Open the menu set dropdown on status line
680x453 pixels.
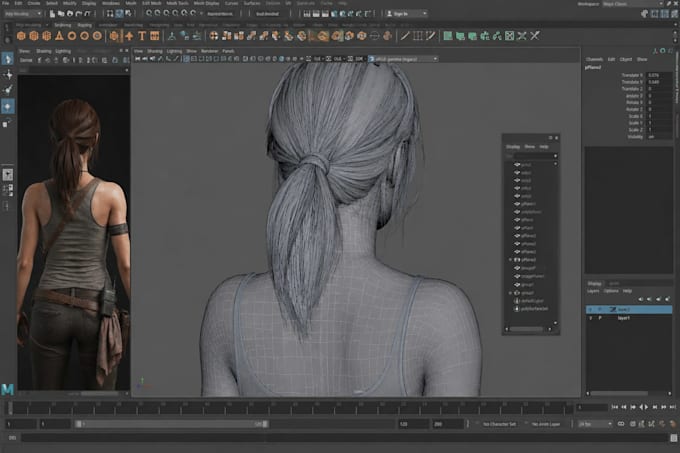tap(23, 13)
